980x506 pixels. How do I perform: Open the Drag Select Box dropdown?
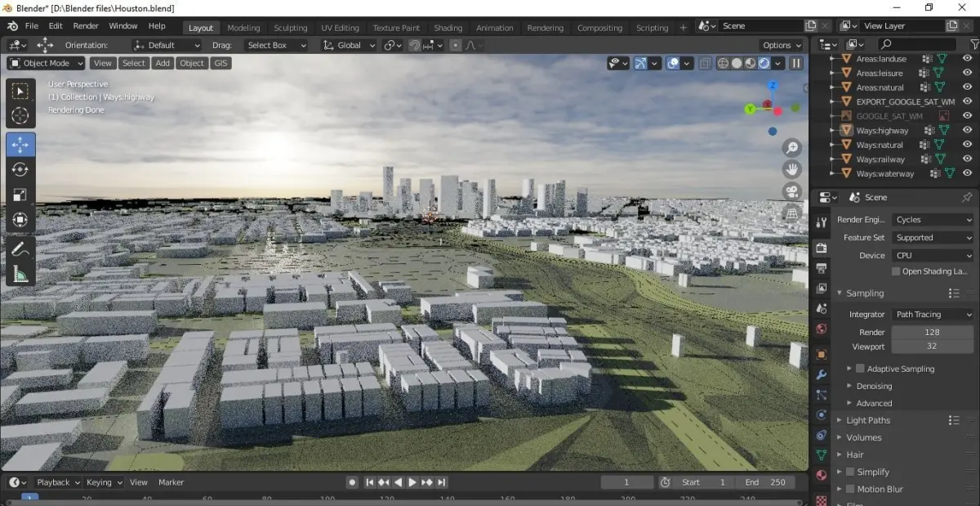point(276,45)
